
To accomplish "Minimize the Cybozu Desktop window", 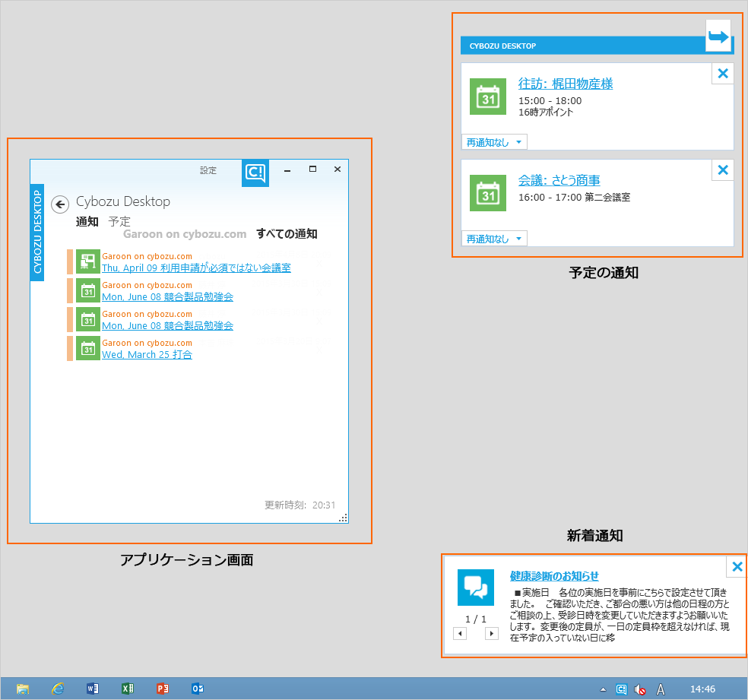I will pos(287,170).
